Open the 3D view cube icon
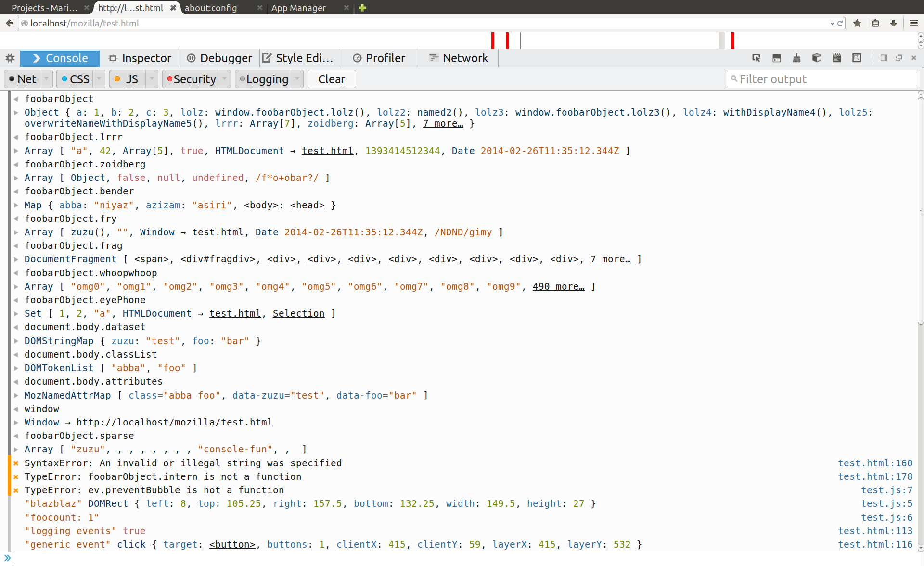 [x=817, y=58]
